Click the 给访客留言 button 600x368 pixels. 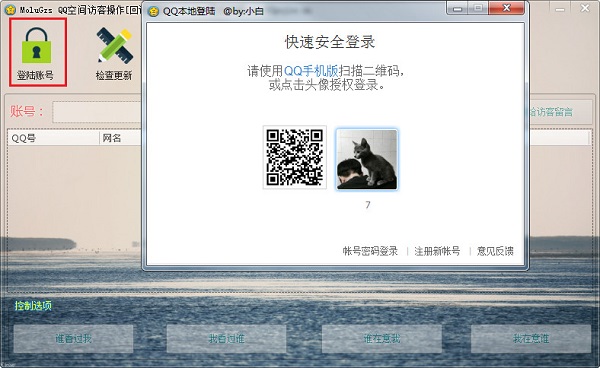click(561, 112)
